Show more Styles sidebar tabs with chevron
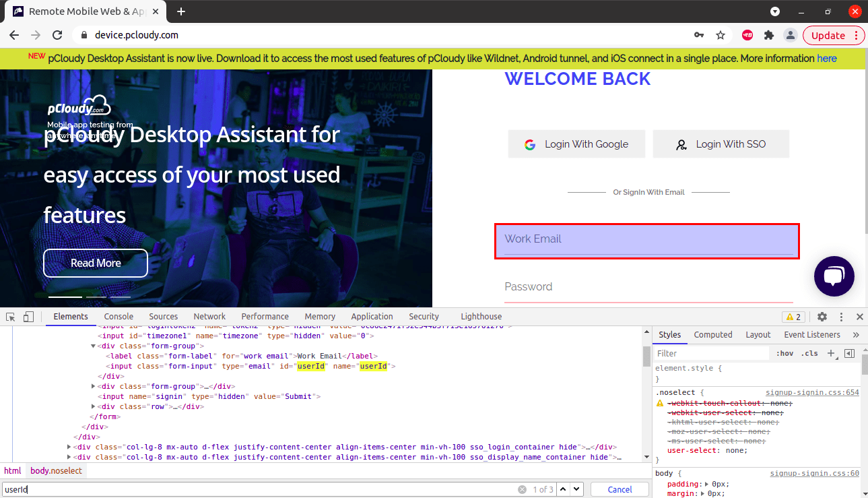Image resolution: width=868 pixels, height=498 pixels. point(856,335)
